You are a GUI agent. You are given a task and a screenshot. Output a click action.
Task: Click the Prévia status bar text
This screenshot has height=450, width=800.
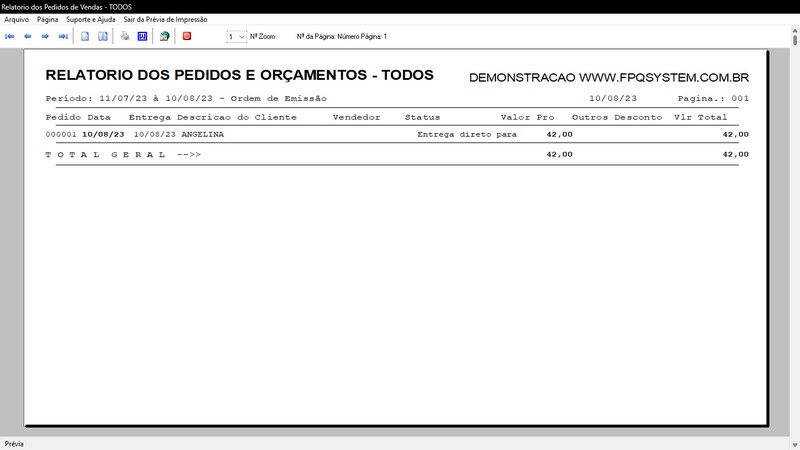point(14,444)
